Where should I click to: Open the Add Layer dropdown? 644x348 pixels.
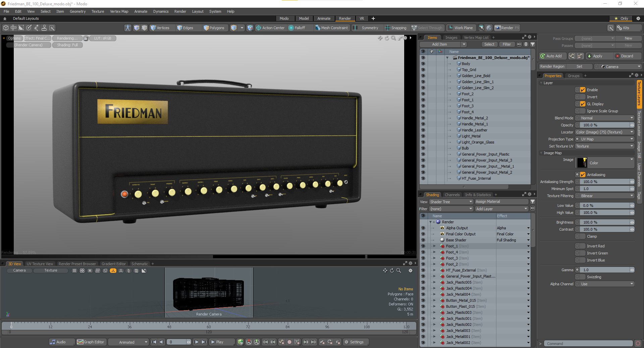[501, 209]
